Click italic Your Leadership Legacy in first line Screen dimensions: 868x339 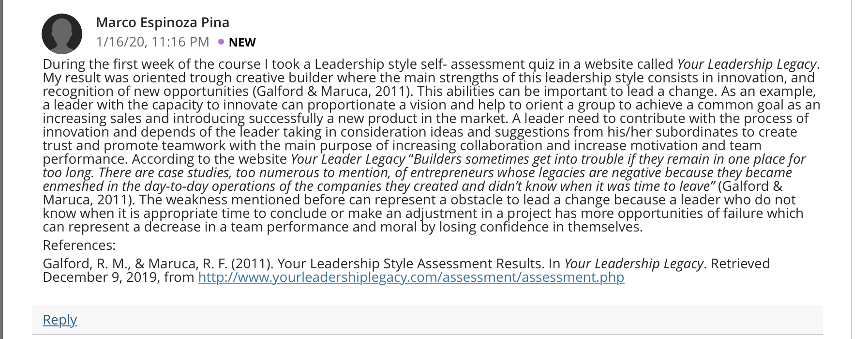(x=747, y=64)
